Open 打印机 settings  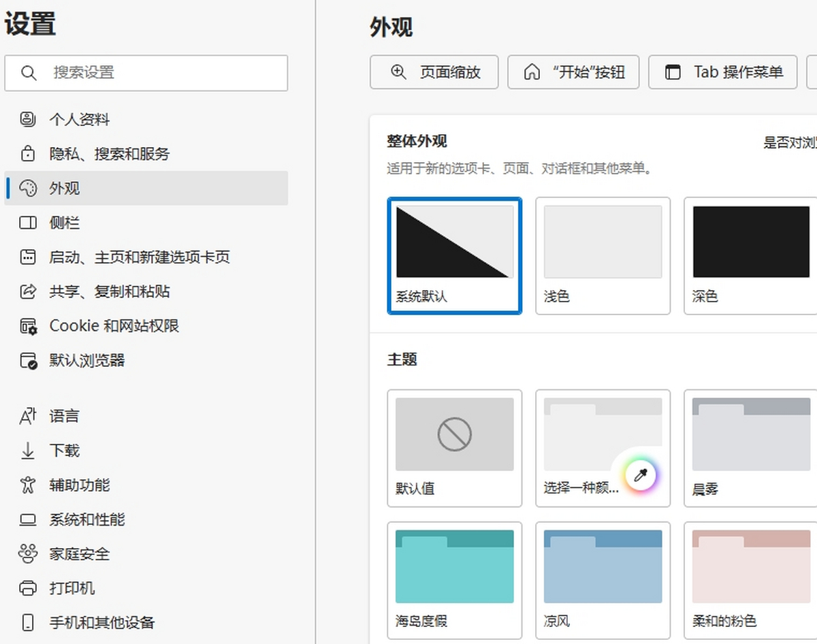point(146,588)
